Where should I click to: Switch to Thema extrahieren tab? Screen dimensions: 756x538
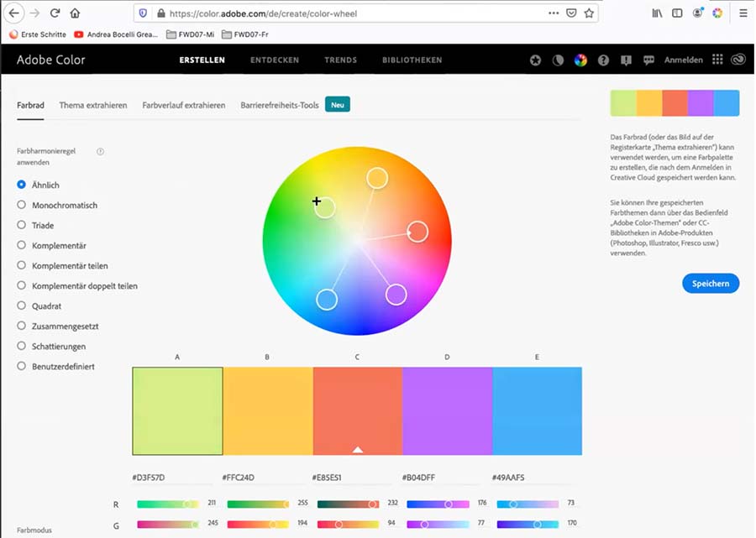(x=93, y=105)
